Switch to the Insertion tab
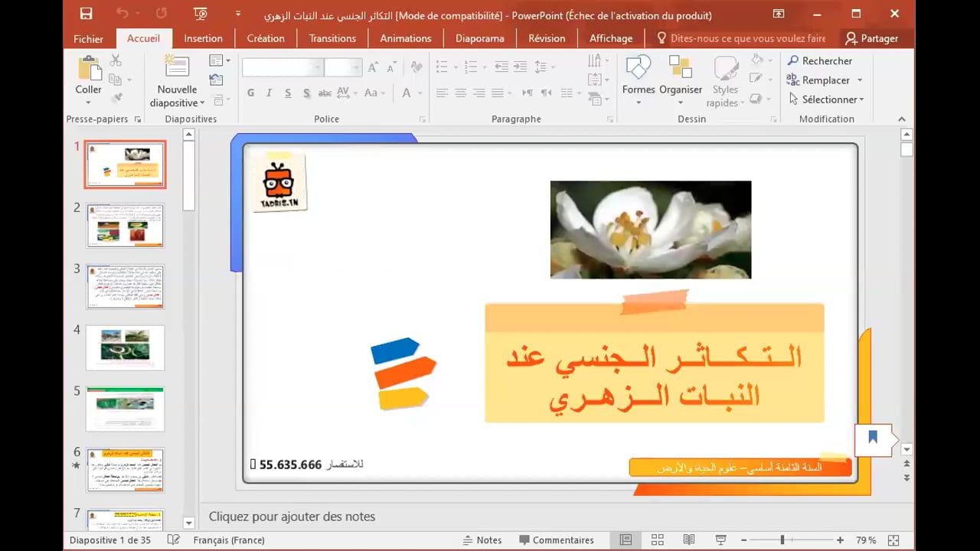Image resolution: width=980 pixels, height=551 pixels. point(203,38)
